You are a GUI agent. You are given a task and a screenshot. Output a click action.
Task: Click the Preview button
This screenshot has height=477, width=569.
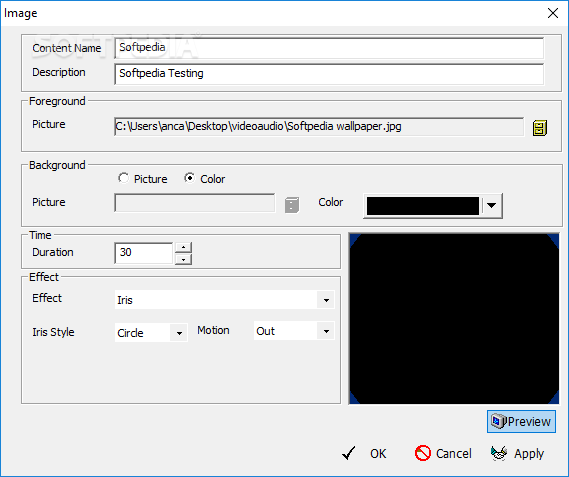point(521,421)
